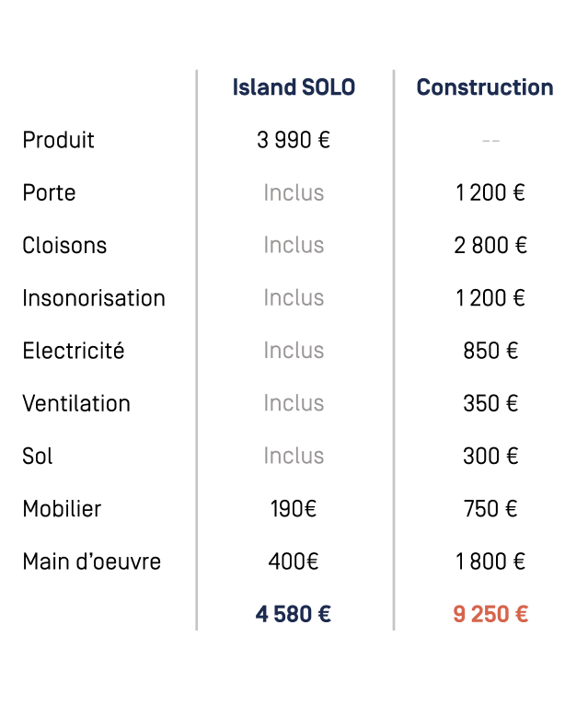This screenshot has width=588, height=706.
Task: Click the 4 580 € Island SOLO total
Action: [x=294, y=614]
